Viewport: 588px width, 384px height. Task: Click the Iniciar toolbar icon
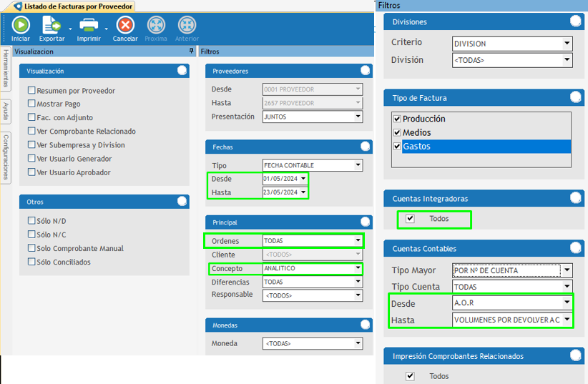(21, 26)
